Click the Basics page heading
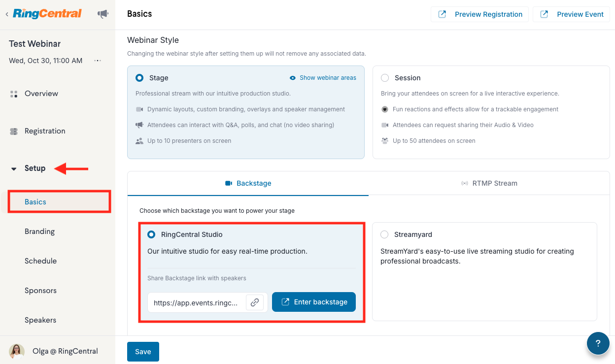 [x=139, y=14]
